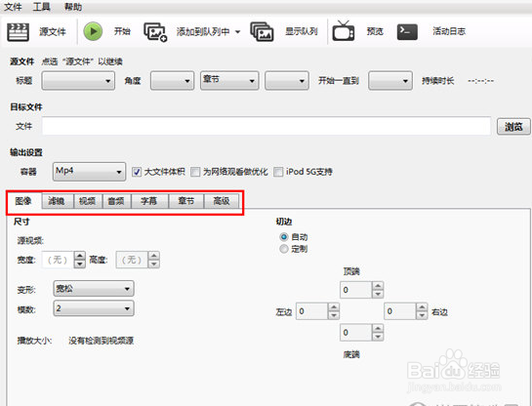Image resolution: width=532 pixels, height=406 pixels.
Task: Click the destination 文件 path field
Action: 266,126
